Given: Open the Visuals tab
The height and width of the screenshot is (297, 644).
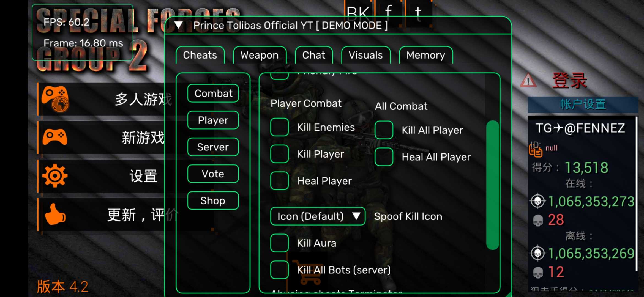Looking at the screenshot, I should tap(365, 55).
